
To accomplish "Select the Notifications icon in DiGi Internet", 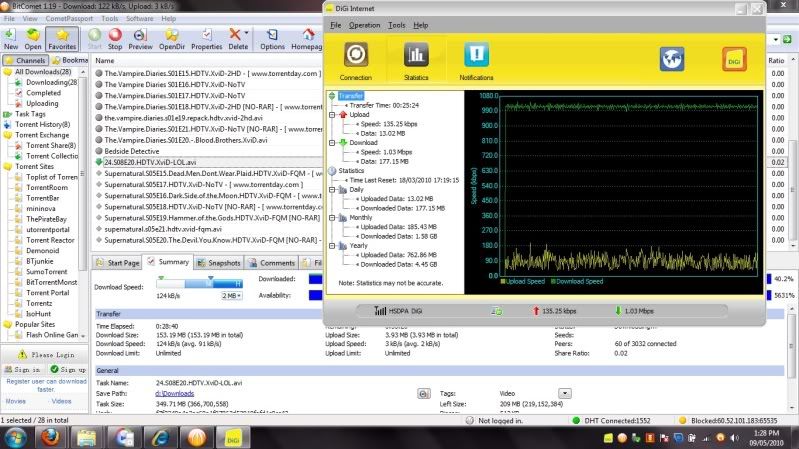I will point(476,60).
